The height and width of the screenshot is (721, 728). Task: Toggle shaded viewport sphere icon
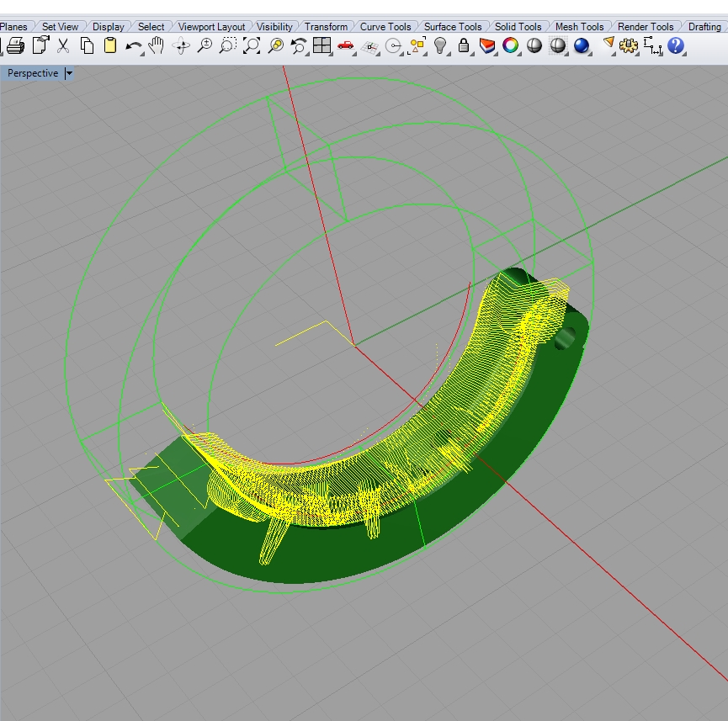tap(534, 46)
